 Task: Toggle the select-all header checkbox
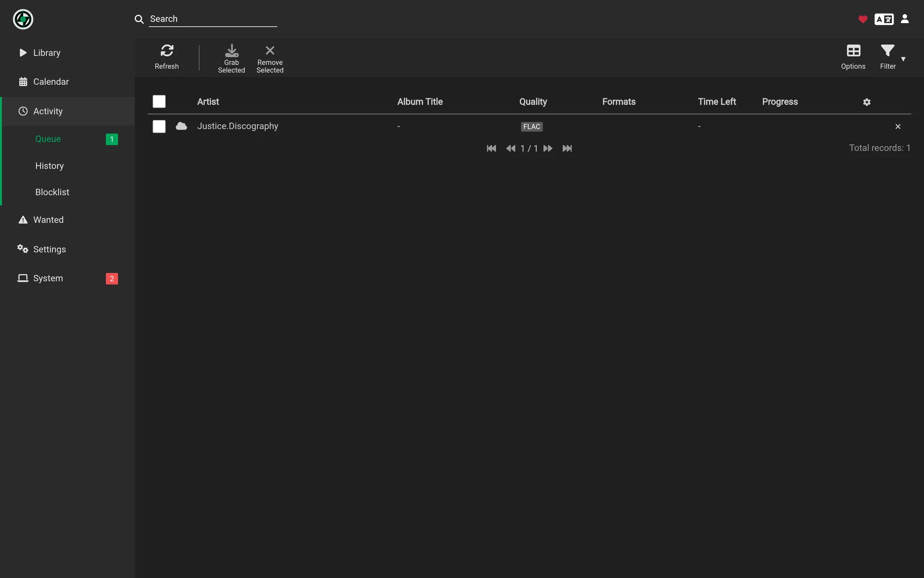159,101
